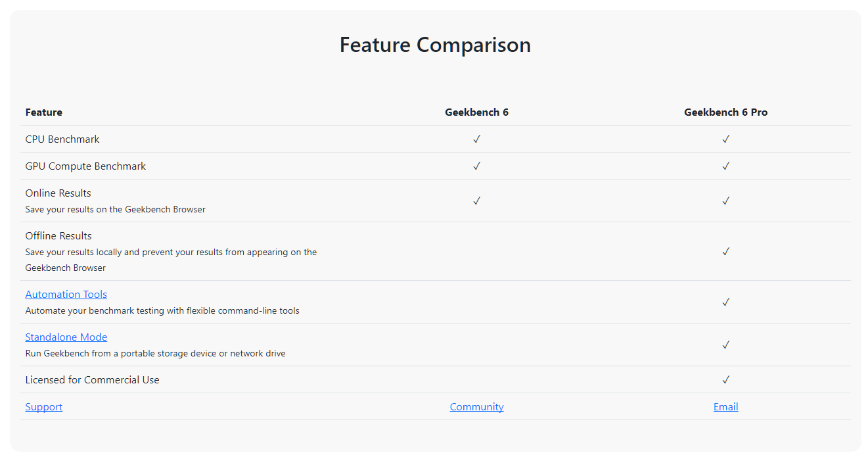This screenshot has height=459, width=868.
Task: Click the Support link
Action: [x=43, y=407]
